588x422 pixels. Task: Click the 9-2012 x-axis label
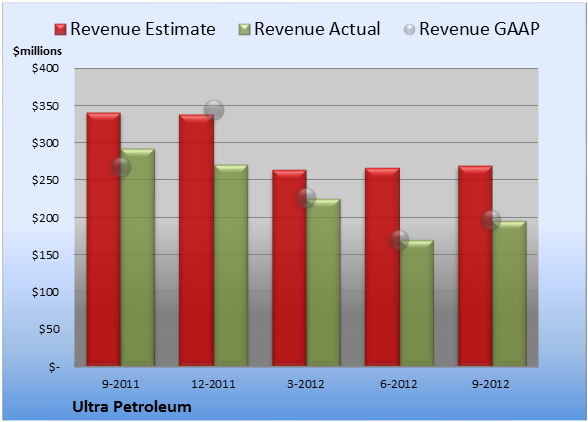point(491,384)
